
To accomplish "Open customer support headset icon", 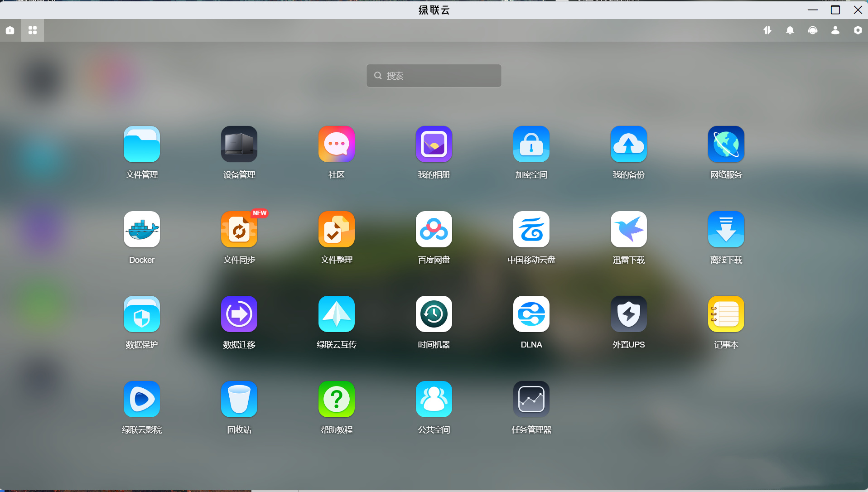I will pyautogui.click(x=813, y=30).
